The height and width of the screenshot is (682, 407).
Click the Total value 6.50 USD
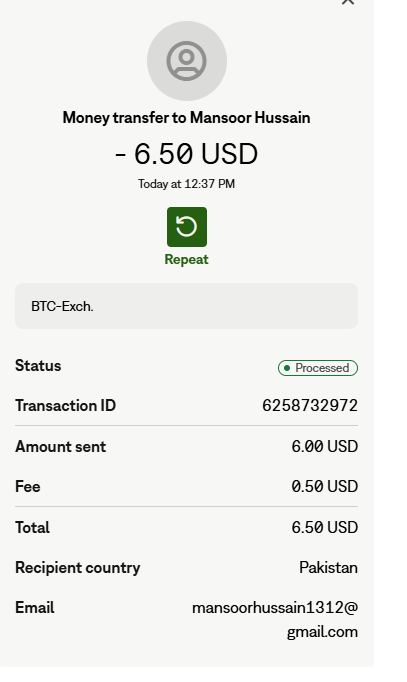click(325, 528)
